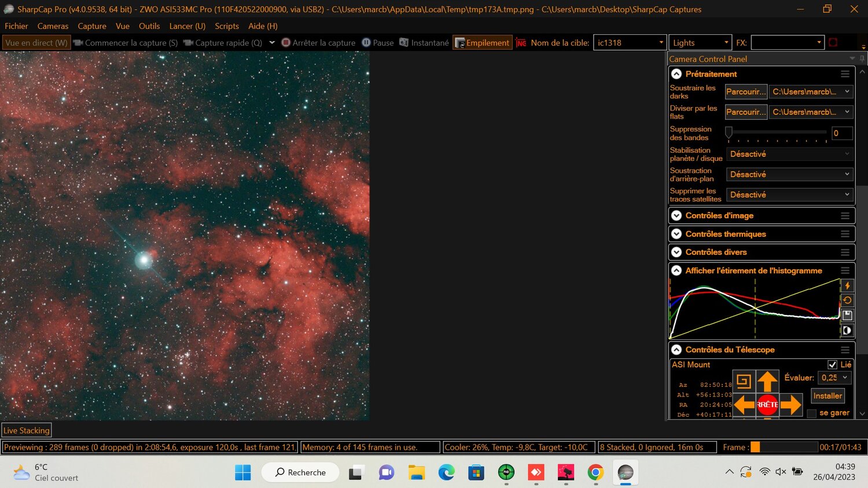The image size is (868, 488).
Task: Click the Empilement live stacking button
Action: click(x=482, y=43)
